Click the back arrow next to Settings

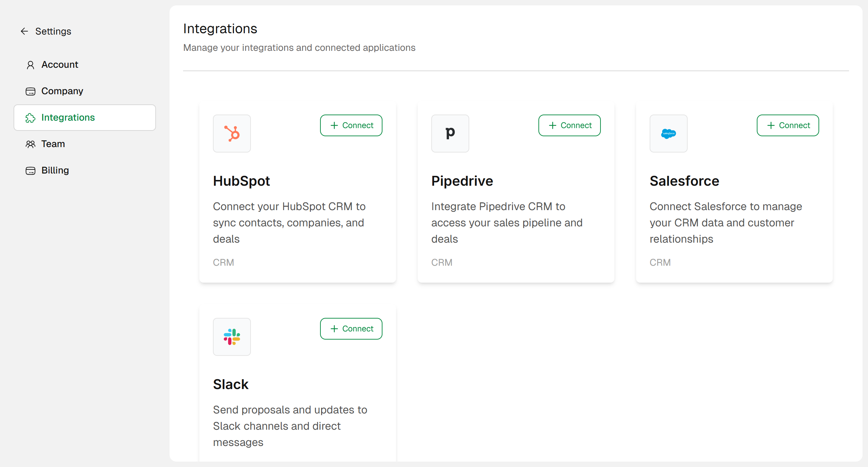click(x=24, y=31)
